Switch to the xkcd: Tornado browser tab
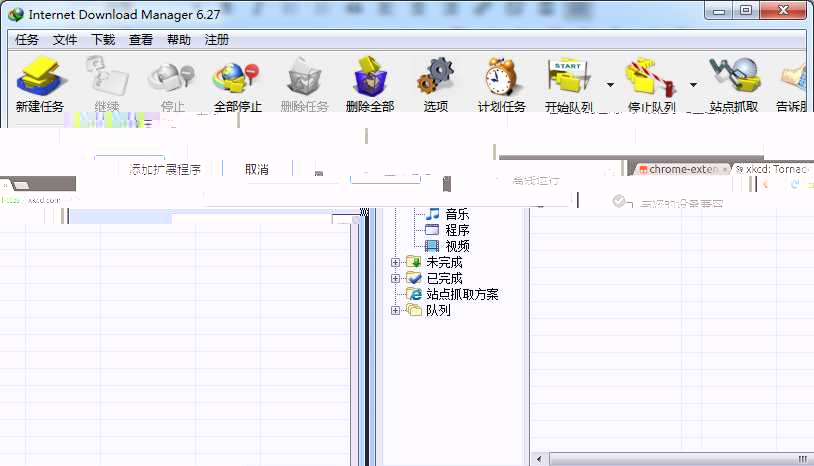This screenshot has width=814, height=466. click(774, 169)
